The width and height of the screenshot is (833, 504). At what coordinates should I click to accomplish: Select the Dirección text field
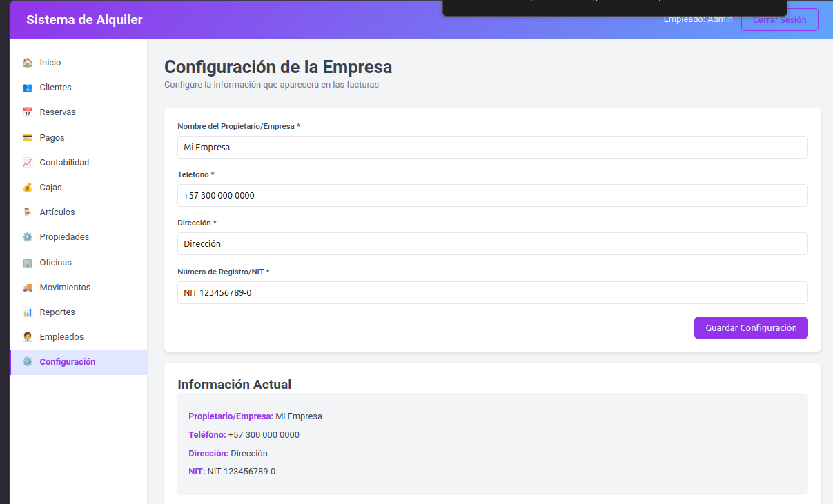[493, 243]
